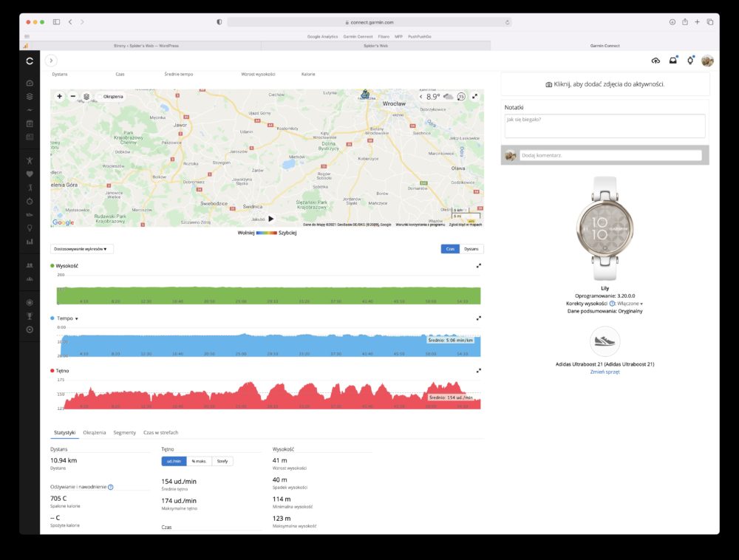Viewport: 739px width, 560px height.
Task: Click the cloud upload icon in header
Action: 655,61
